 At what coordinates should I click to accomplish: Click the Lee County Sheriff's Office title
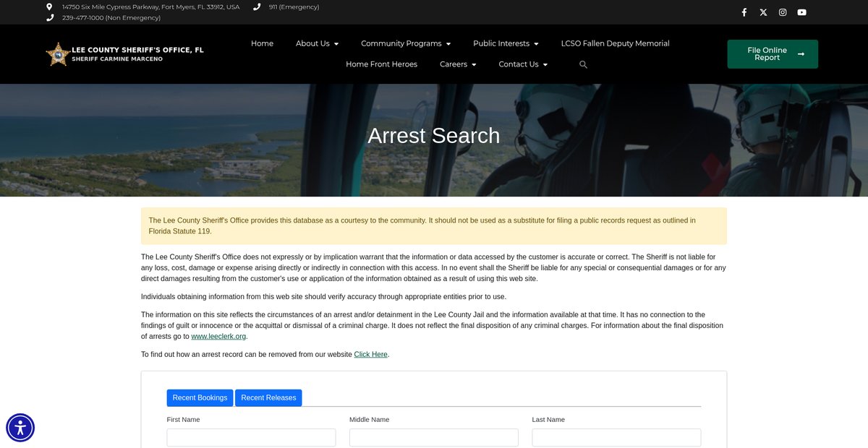[x=137, y=50]
